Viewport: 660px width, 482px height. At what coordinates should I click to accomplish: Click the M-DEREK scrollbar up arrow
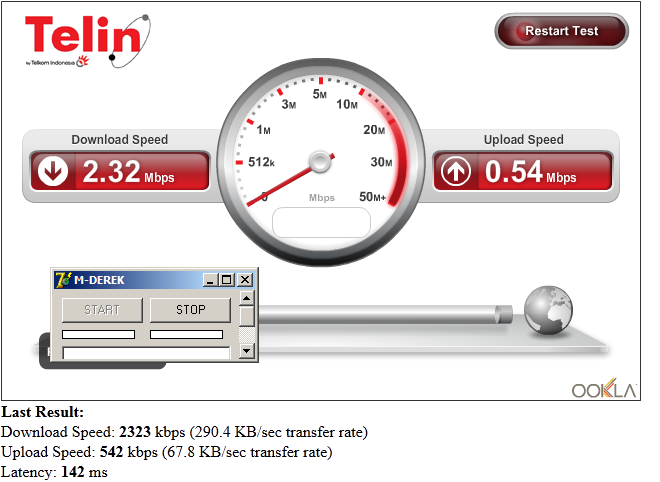[247, 298]
